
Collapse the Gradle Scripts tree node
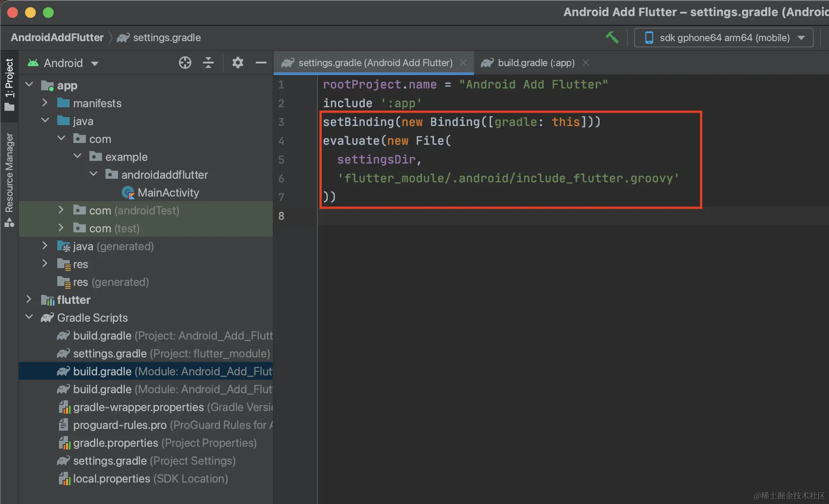[x=30, y=317]
